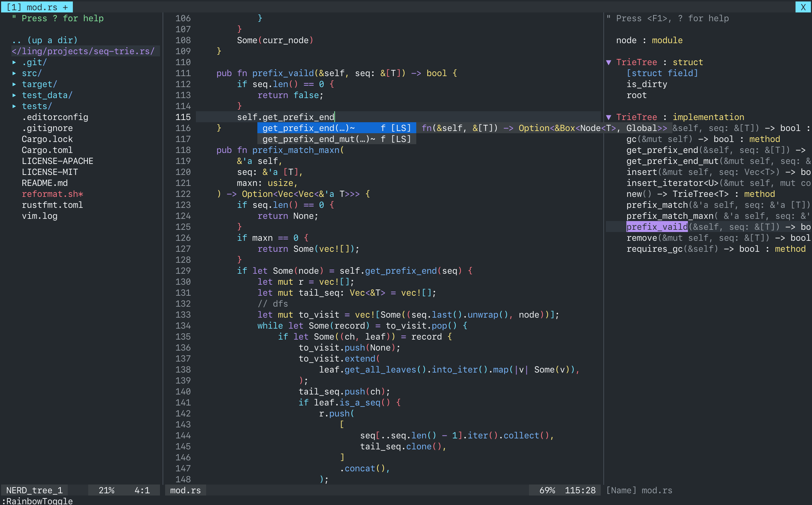Collapse the TrieTree struct fold triangle

pyautogui.click(x=608, y=62)
